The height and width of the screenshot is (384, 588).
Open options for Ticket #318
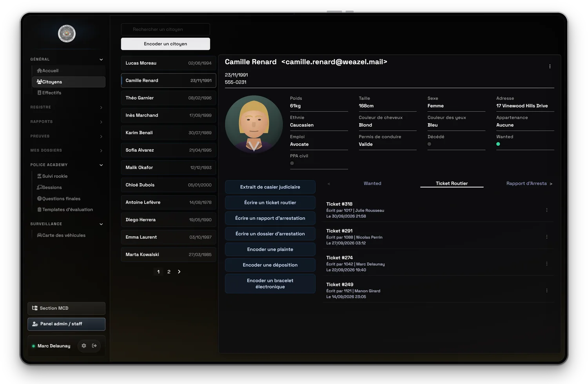547,210
